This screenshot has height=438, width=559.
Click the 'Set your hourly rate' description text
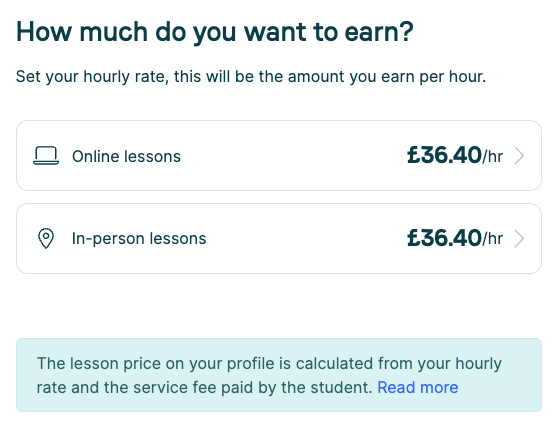(x=251, y=77)
